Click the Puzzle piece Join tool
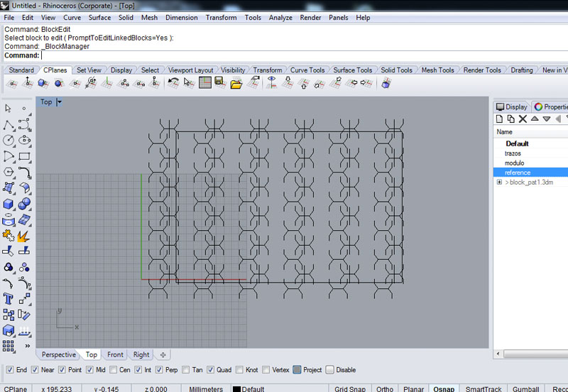568x392 pixels. coord(9,236)
